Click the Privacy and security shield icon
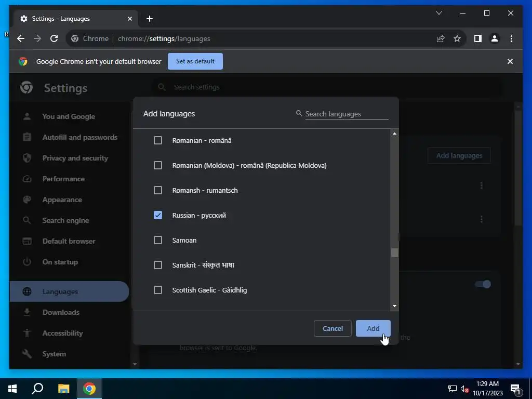 click(27, 158)
